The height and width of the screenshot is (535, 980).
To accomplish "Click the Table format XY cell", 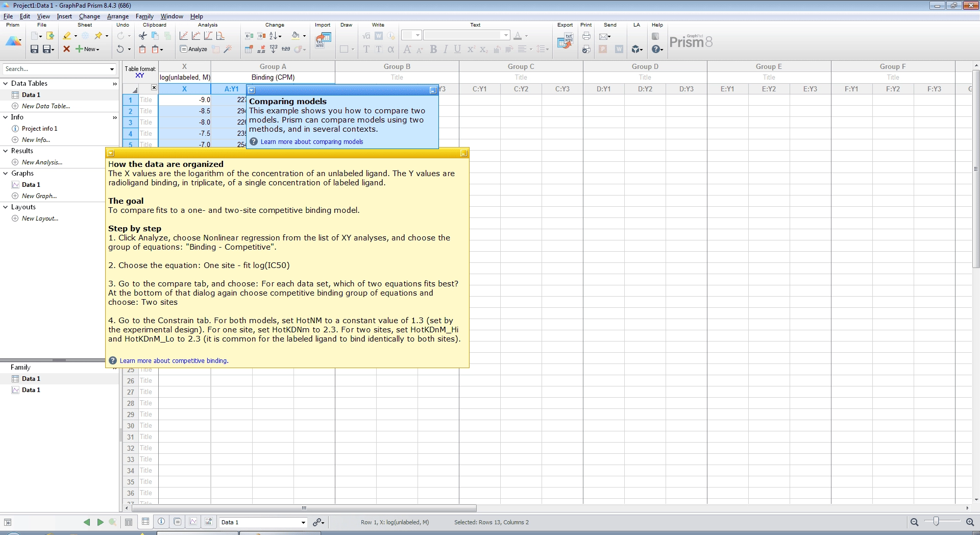I will click(140, 72).
